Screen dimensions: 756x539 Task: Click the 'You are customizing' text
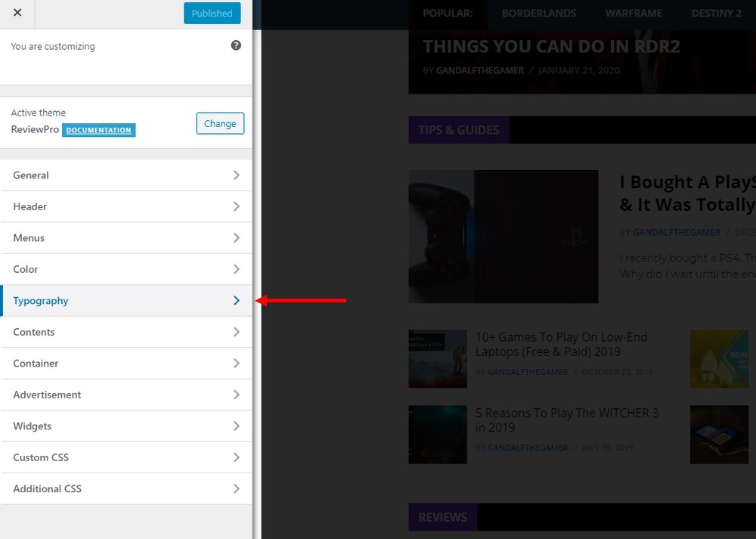click(x=53, y=46)
